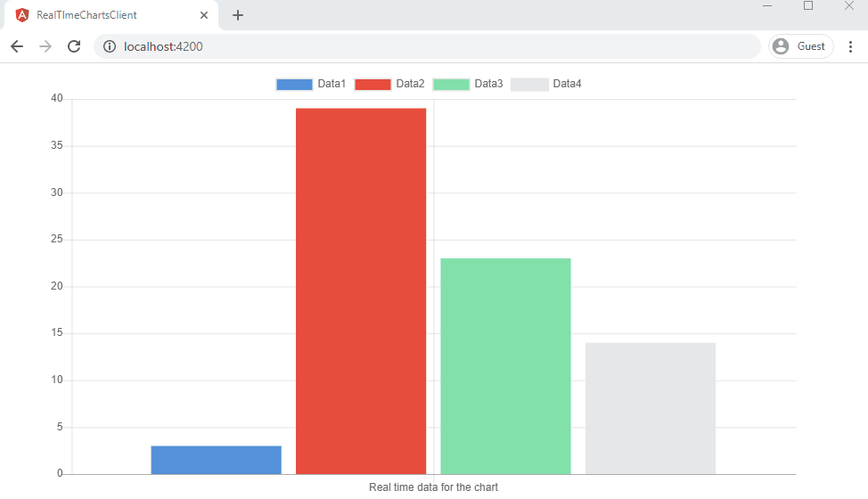Click the browser back arrow
Image resolution: width=868 pixels, height=499 pixels.
pos(17,46)
